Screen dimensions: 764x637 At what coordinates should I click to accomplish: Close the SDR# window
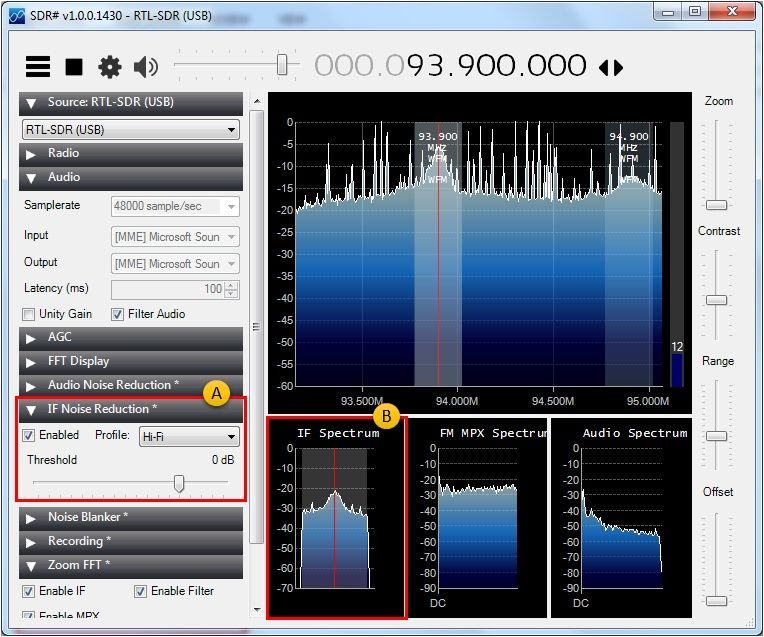point(732,12)
